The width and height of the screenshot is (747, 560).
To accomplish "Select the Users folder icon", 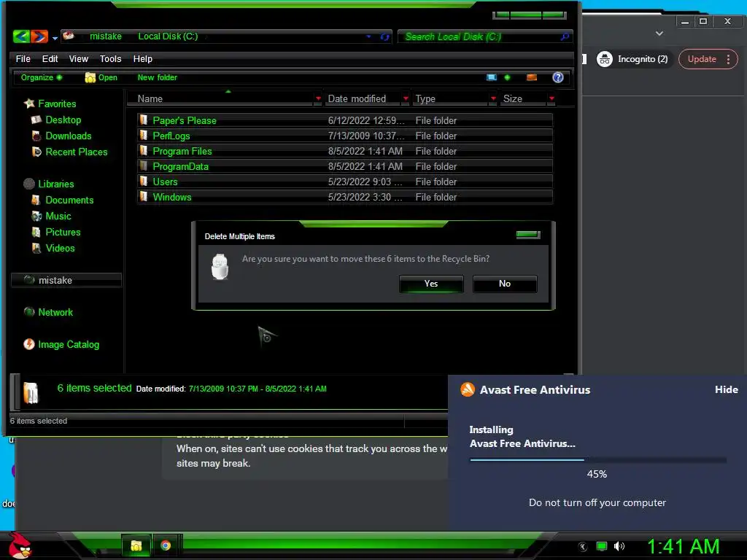I will (144, 181).
